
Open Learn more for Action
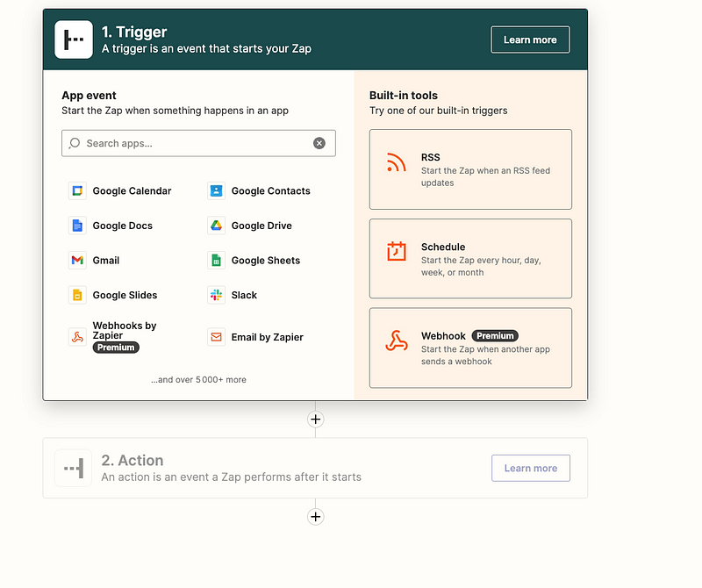tap(531, 468)
